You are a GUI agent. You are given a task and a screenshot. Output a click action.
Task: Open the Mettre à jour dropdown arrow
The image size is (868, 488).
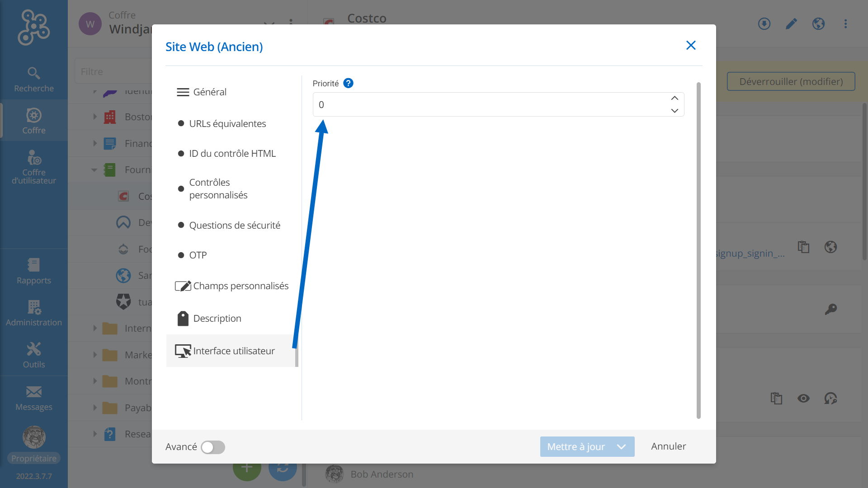point(622,446)
